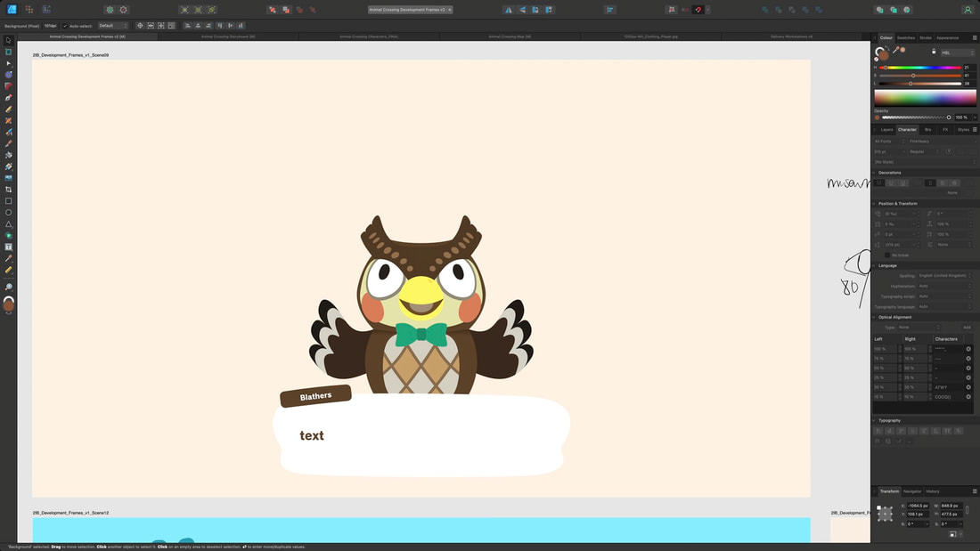Click the Transform anchor point selector
This screenshot has width=980, height=551.
[x=885, y=514]
